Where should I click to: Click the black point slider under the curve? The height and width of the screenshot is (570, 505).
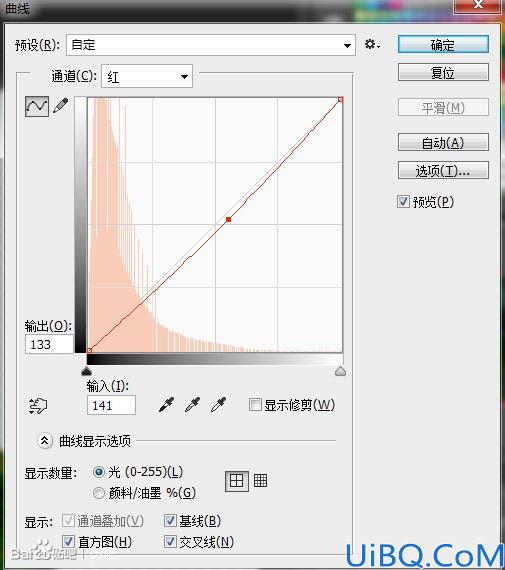pos(87,371)
